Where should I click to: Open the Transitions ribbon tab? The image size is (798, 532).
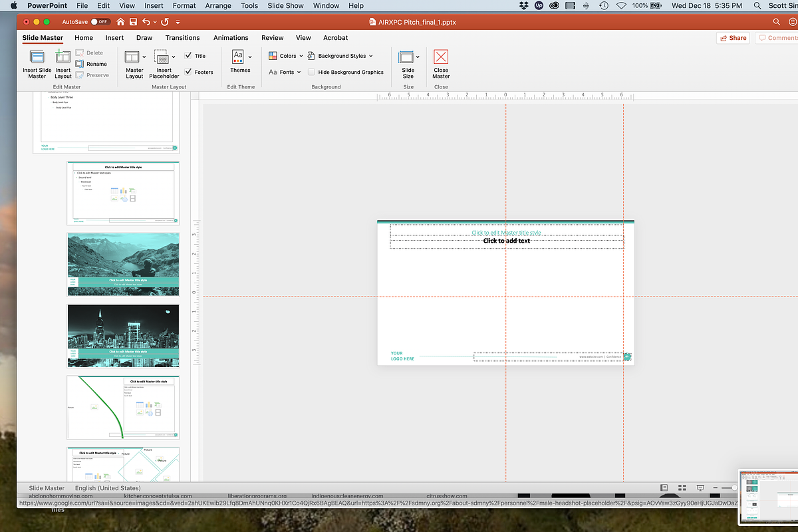[182, 38]
